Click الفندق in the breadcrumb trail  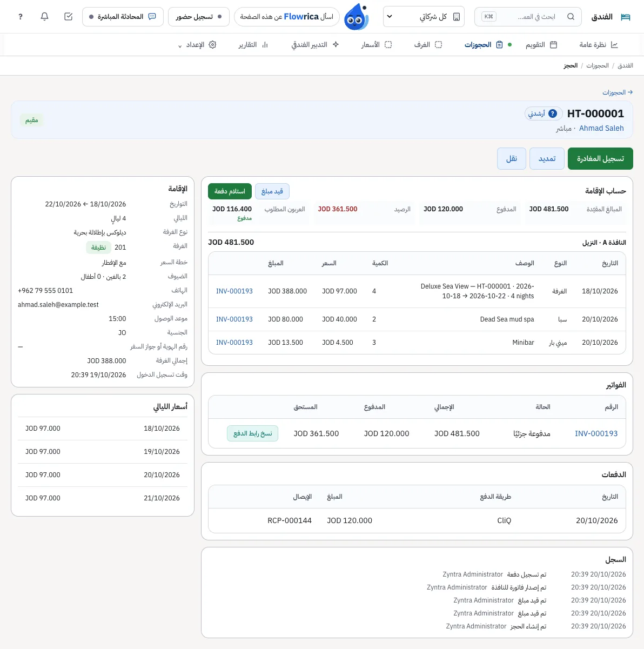point(625,65)
